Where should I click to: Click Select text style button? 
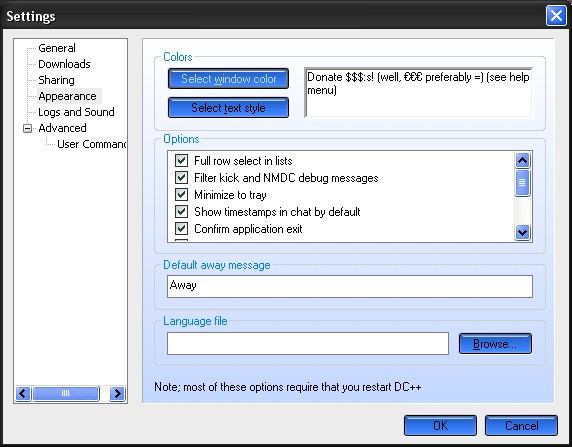pos(228,108)
